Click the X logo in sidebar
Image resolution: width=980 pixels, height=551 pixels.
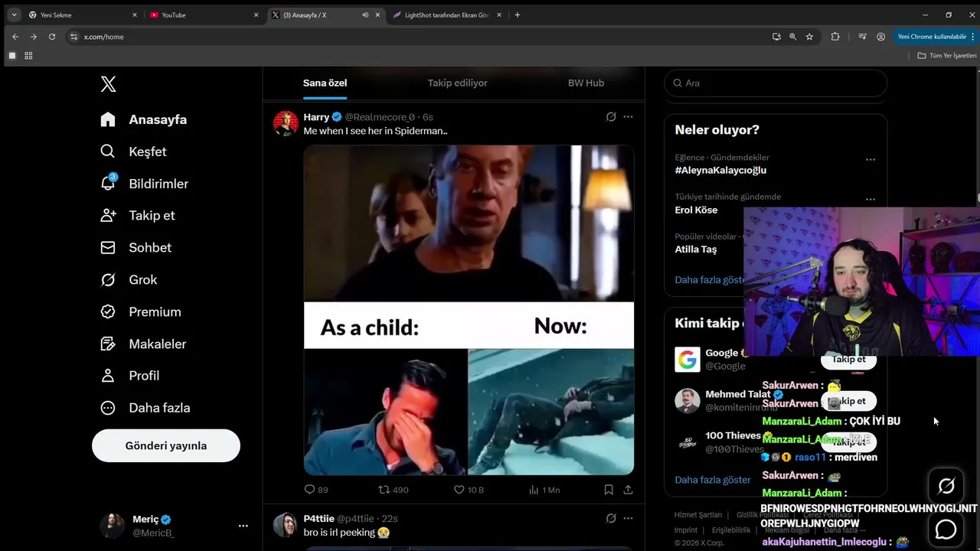[x=109, y=84]
